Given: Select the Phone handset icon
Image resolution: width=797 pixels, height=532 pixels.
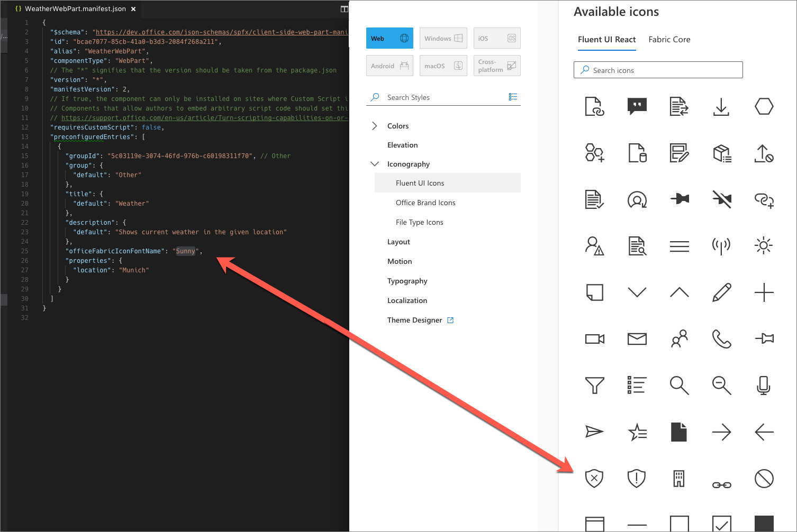Looking at the screenshot, I should 721,338.
